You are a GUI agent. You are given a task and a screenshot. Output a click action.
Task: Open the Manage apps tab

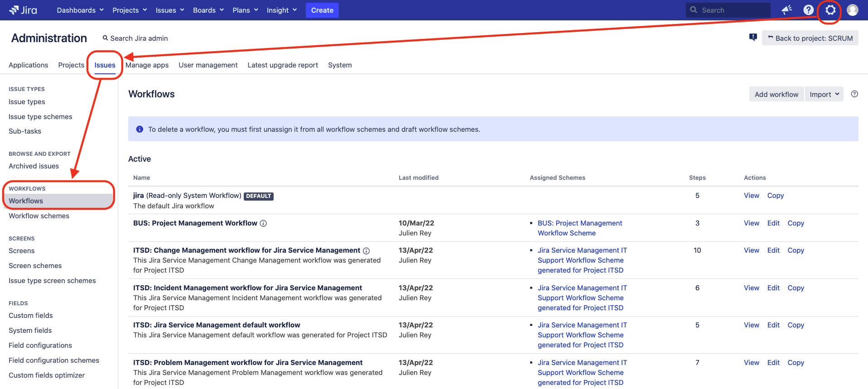147,65
